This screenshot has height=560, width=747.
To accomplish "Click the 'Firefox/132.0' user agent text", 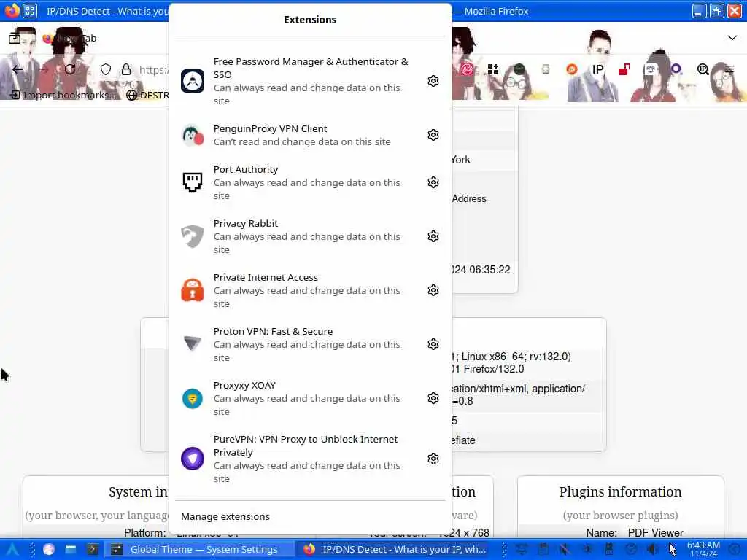I will point(494,369).
